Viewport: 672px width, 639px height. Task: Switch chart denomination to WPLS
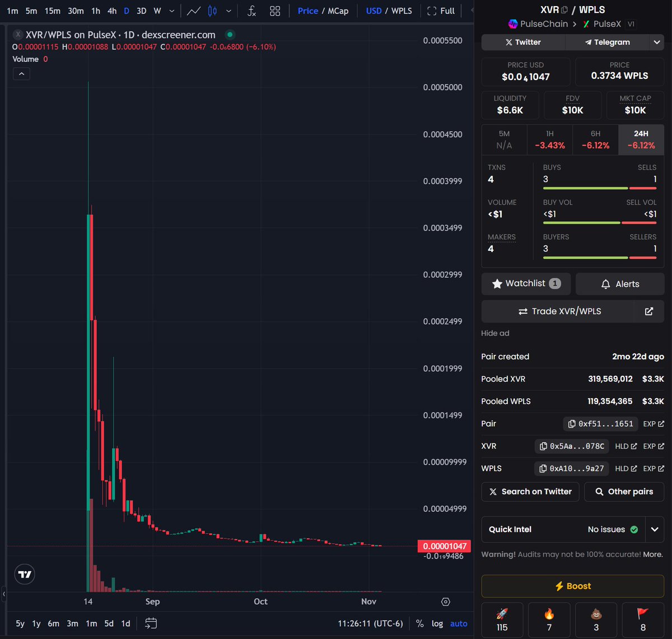click(x=402, y=11)
